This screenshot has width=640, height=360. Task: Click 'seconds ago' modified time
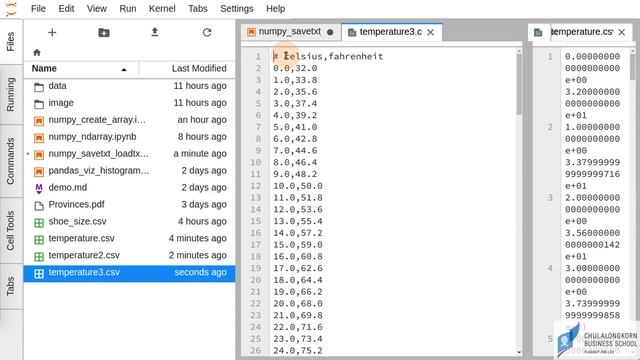200,272
